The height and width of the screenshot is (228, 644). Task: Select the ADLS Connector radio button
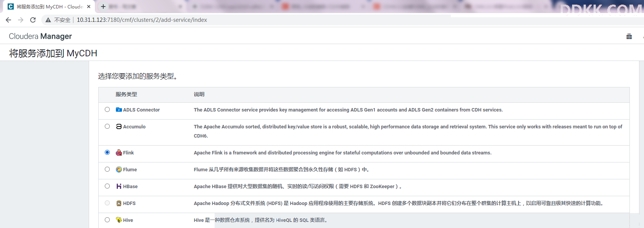pyautogui.click(x=107, y=110)
